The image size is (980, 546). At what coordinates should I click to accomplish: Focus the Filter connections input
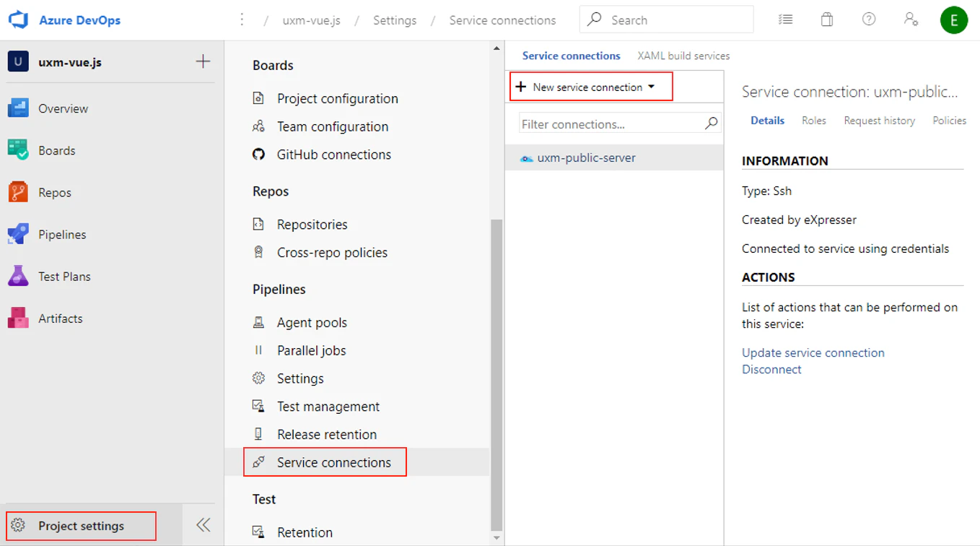pos(619,123)
